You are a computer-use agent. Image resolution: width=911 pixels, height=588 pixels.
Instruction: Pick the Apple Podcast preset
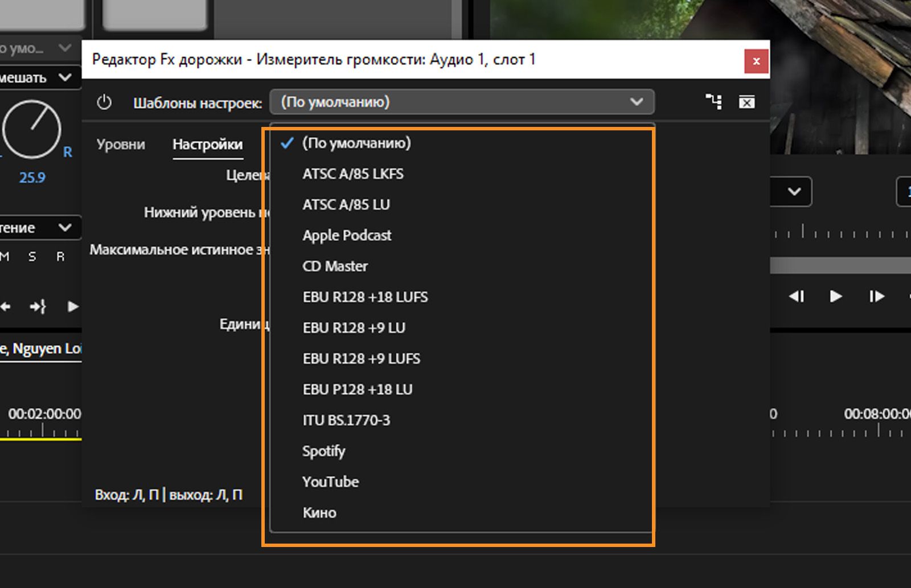click(x=347, y=235)
